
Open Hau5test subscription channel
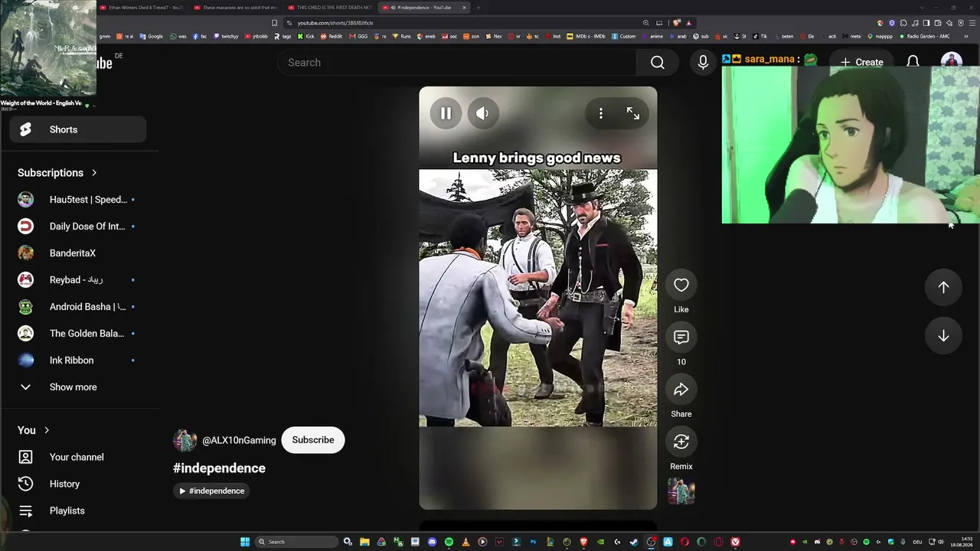click(x=78, y=200)
